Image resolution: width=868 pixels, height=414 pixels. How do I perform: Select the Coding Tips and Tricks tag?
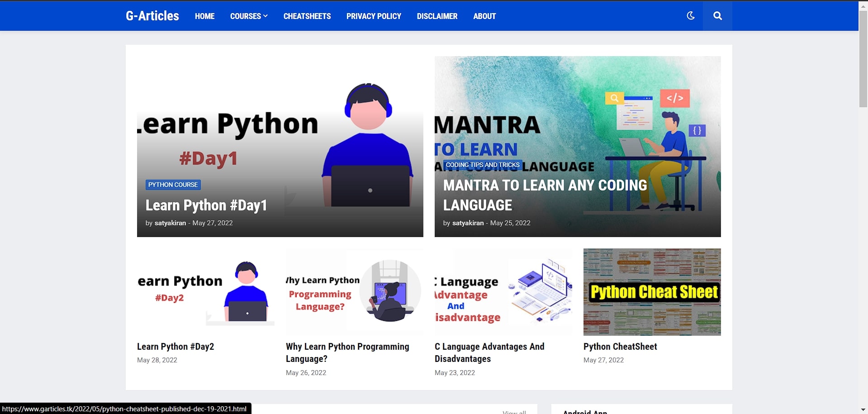click(482, 165)
